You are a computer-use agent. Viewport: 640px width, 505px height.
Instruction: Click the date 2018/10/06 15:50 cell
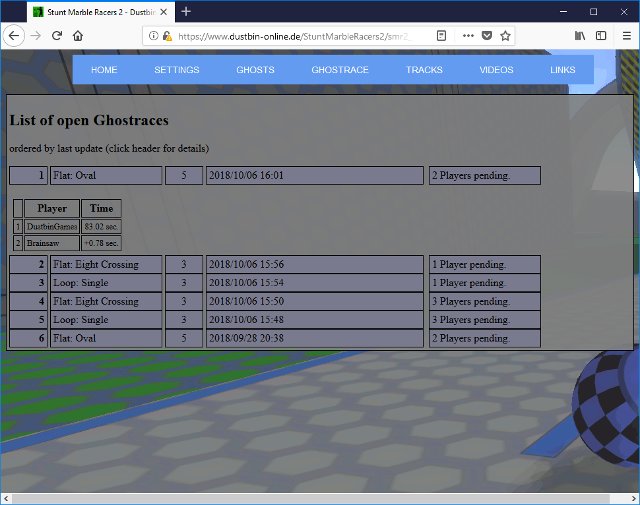click(x=315, y=301)
